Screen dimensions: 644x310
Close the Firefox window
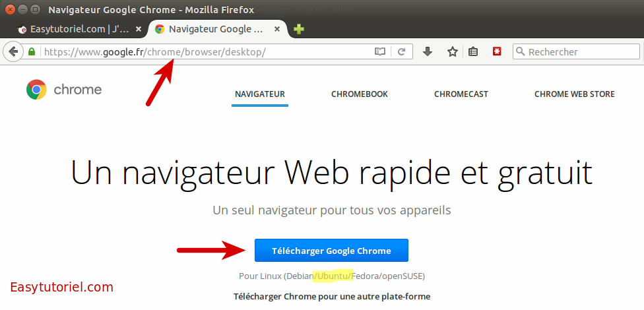(x=11, y=9)
